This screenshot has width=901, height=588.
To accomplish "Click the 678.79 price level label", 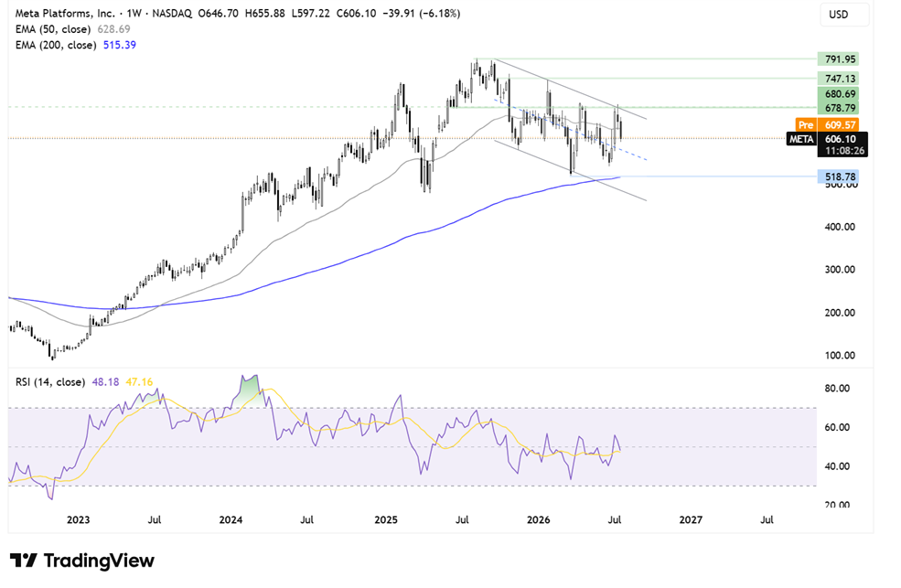I will tap(837, 108).
